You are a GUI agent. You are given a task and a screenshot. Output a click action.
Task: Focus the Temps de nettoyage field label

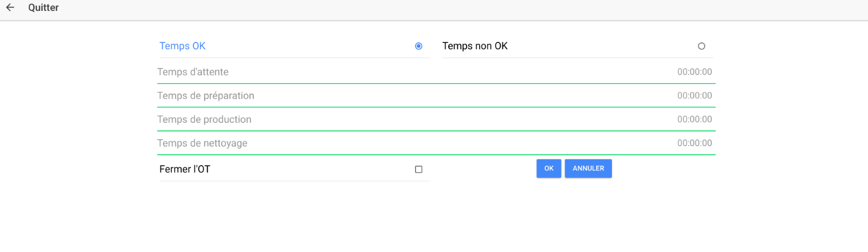point(202,143)
